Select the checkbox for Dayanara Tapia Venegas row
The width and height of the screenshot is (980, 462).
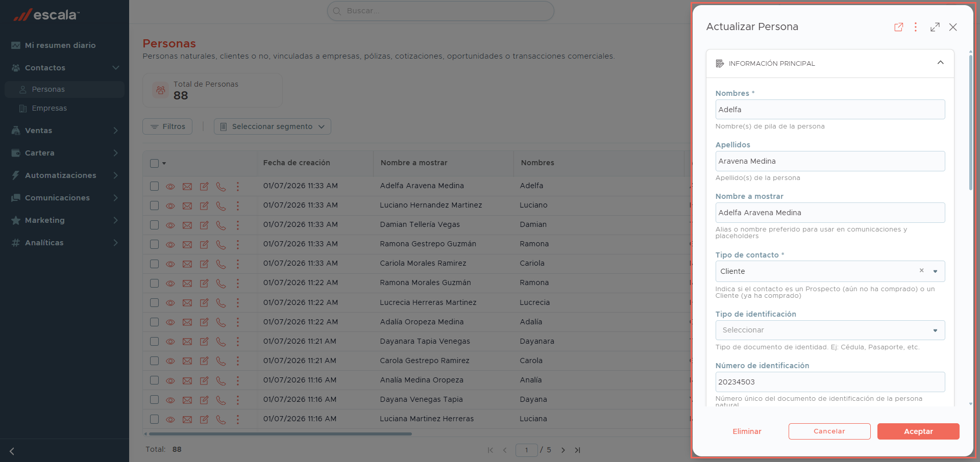coord(154,341)
